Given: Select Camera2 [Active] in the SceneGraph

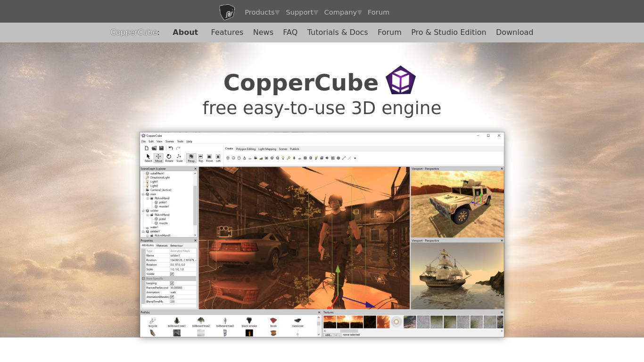Looking at the screenshot, I should 161,190.
